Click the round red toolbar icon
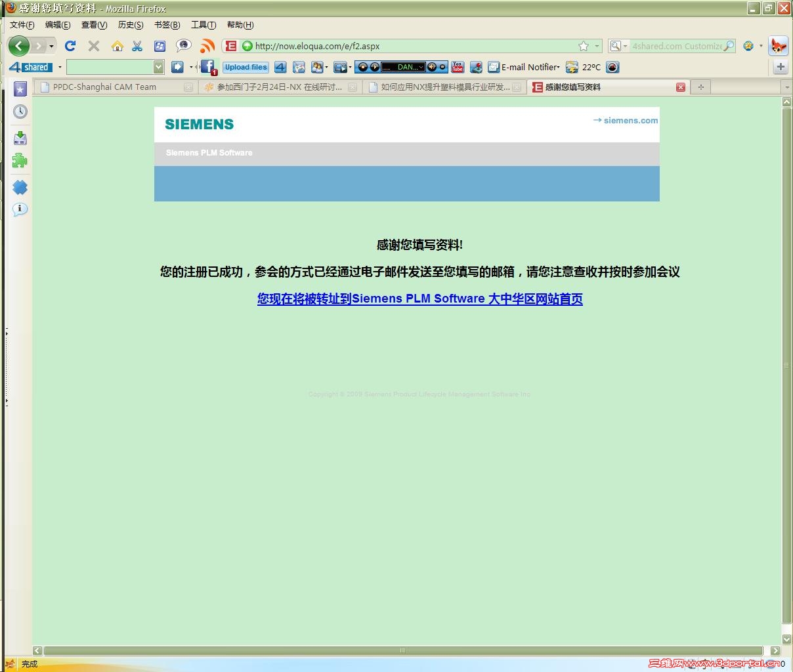Screen dimensions: 793x672 pyautogui.click(x=612, y=67)
